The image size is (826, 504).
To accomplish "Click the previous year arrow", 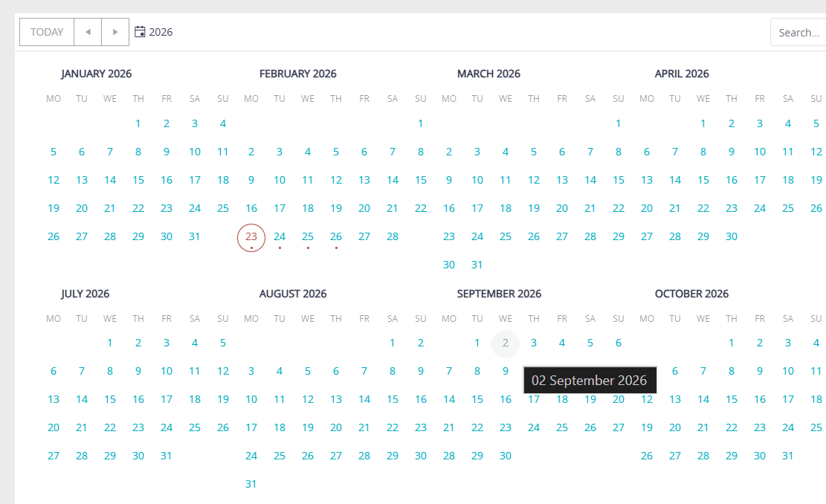I will 88,32.
